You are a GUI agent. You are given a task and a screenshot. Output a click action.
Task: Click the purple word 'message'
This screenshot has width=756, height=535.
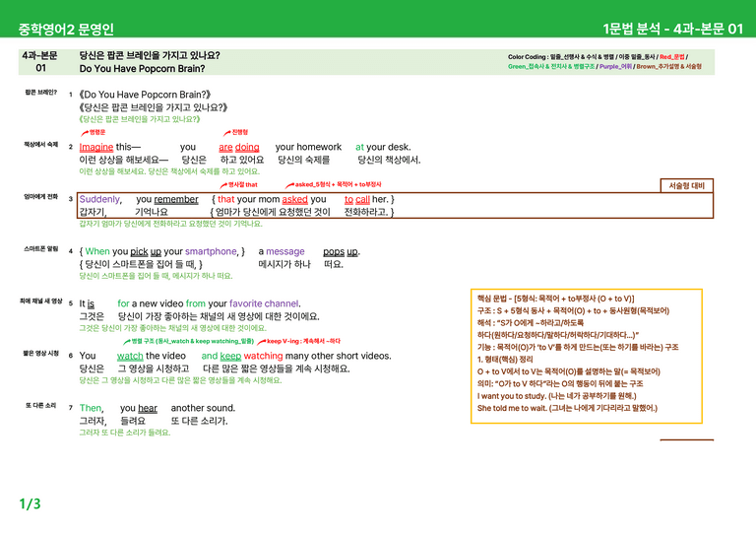click(x=284, y=251)
